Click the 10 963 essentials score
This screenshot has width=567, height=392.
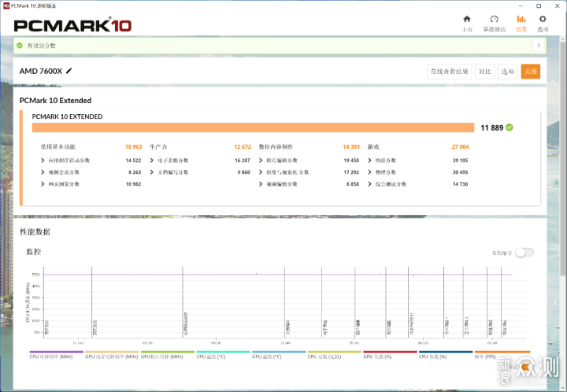click(133, 146)
